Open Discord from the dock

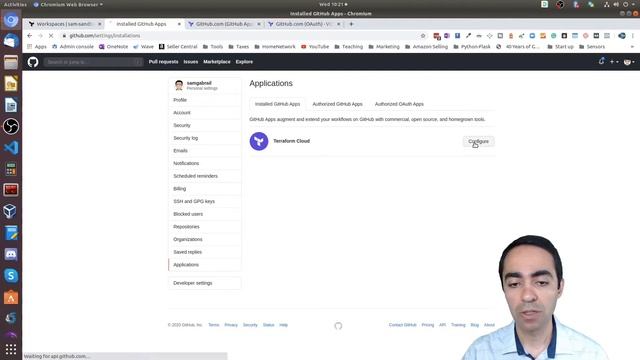[x=11, y=254]
